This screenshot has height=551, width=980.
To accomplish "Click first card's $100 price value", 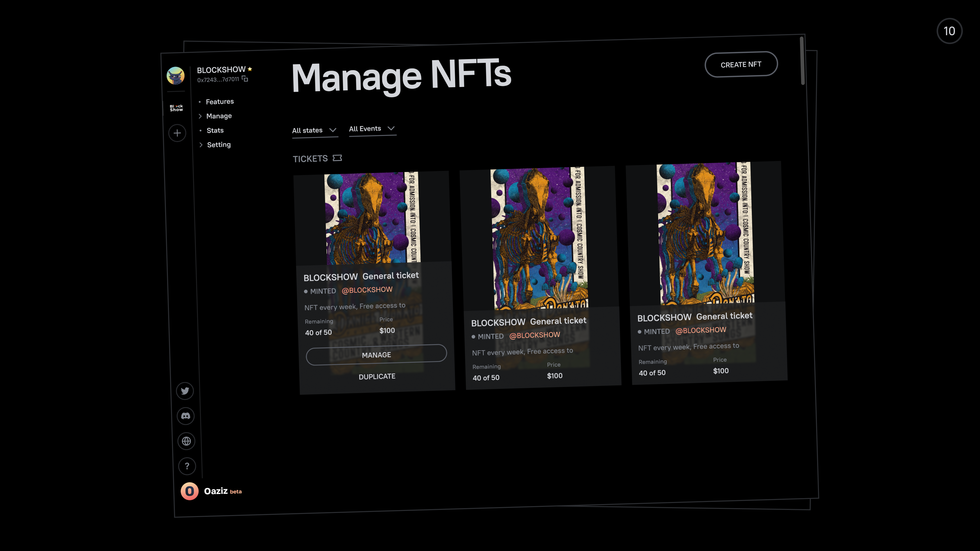I will coord(387,330).
